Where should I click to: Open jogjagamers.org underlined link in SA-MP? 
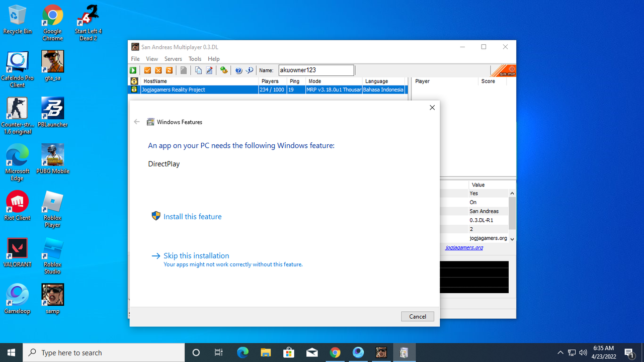(464, 247)
